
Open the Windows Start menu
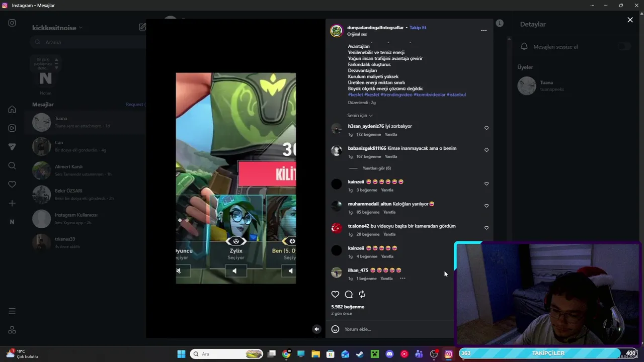point(181,354)
